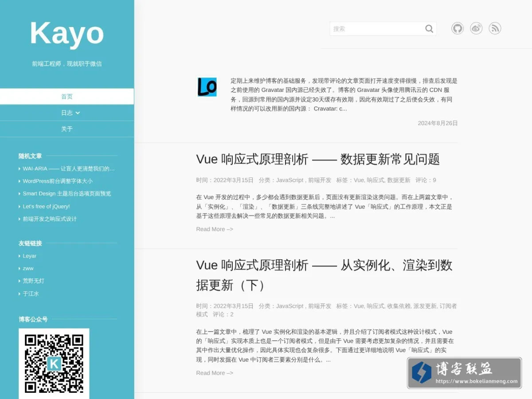The image size is (532, 399).
Task: Select the 首页 navigation item
Action: coord(67,97)
